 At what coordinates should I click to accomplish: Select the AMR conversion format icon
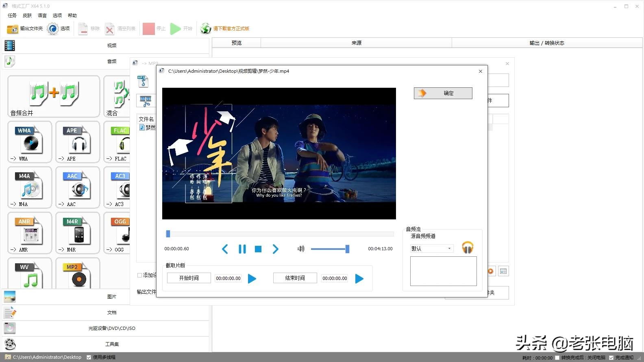coord(30,233)
